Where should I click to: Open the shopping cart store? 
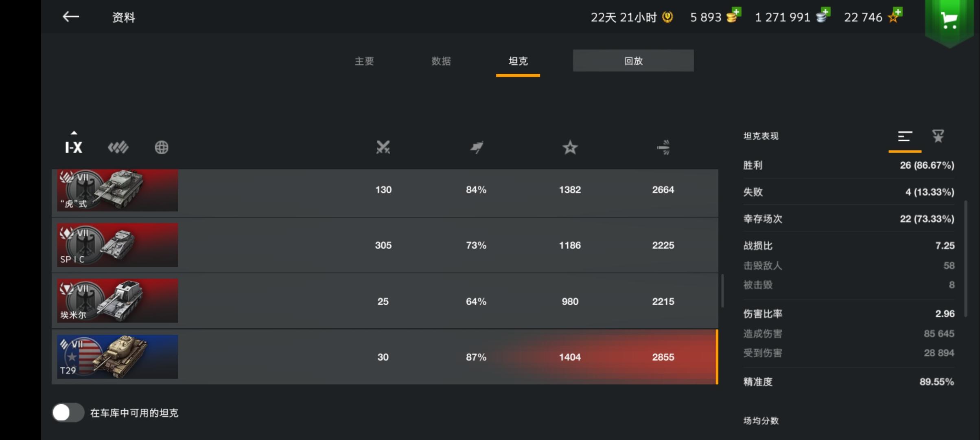(949, 20)
